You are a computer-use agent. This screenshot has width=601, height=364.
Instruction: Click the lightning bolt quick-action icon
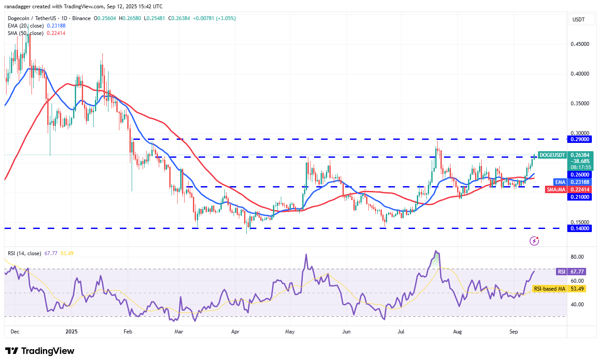pos(534,241)
